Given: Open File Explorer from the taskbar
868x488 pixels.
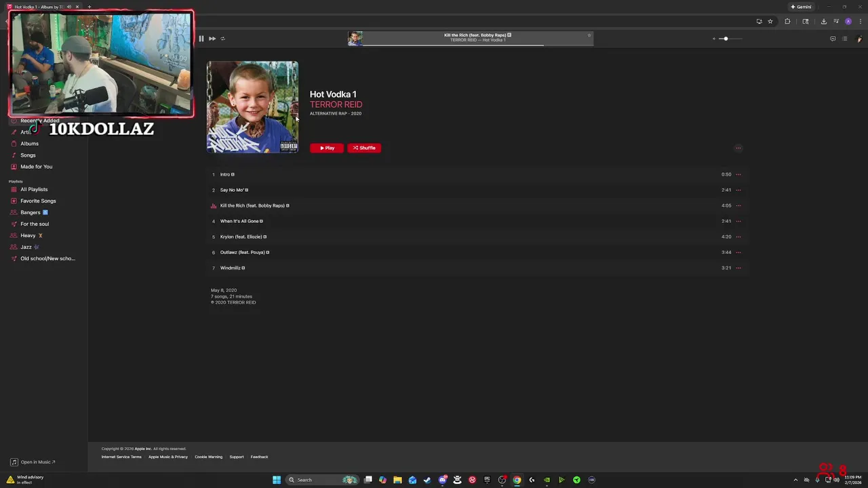Looking at the screenshot, I should click(x=397, y=480).
